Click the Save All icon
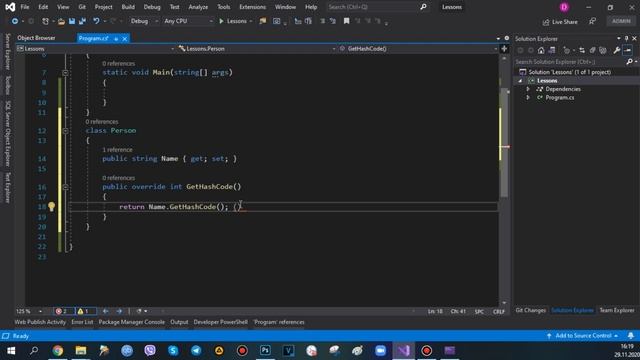This screenshot has width=640, height=360. [82, 21]
